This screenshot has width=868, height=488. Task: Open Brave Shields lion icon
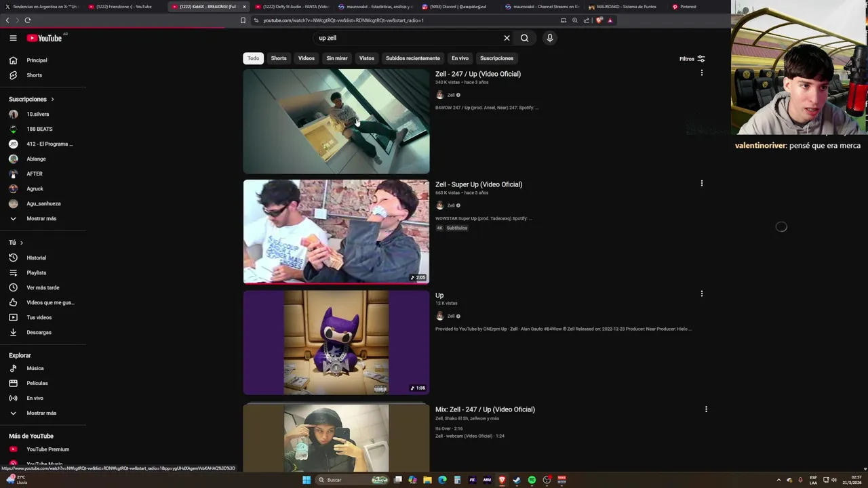pyautogui.click(x=599, y=20)
